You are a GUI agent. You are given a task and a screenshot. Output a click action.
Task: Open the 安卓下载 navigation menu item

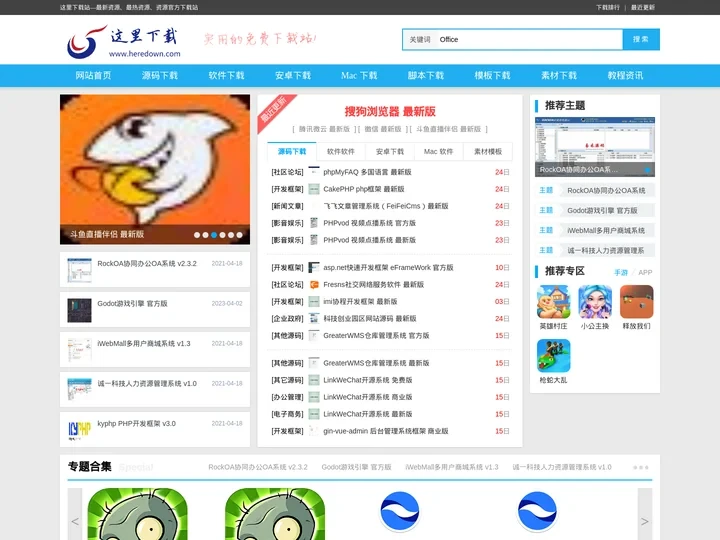click(293, 75)
